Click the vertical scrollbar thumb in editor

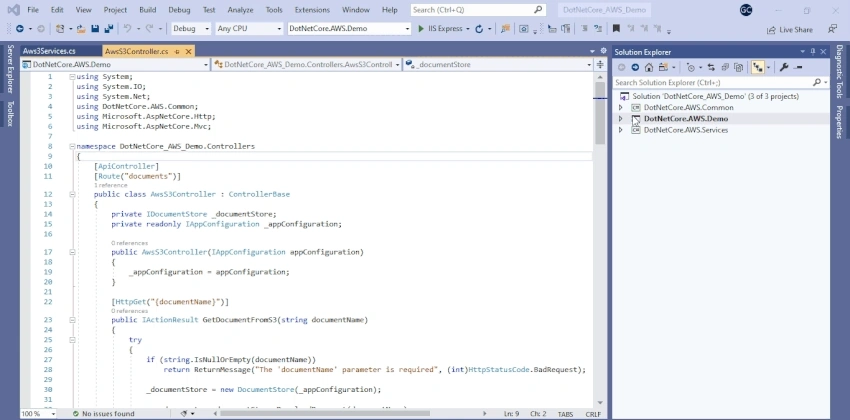click(x=600, y=113)
